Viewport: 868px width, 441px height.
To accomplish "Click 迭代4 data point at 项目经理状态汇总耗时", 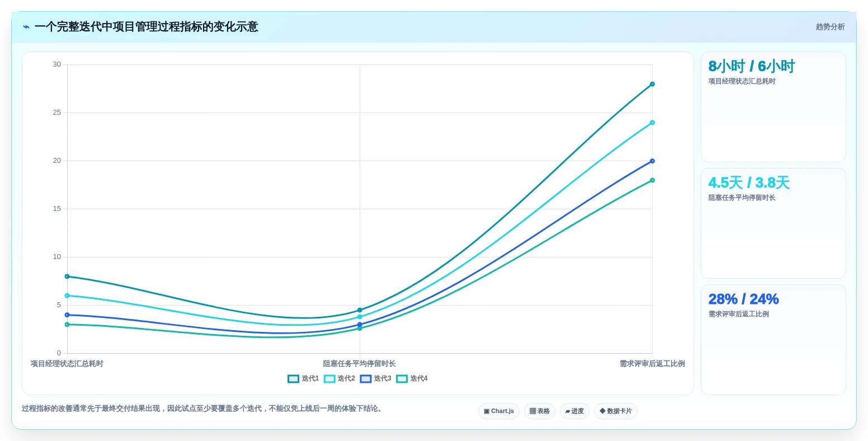I will click(x=67, y=325).
